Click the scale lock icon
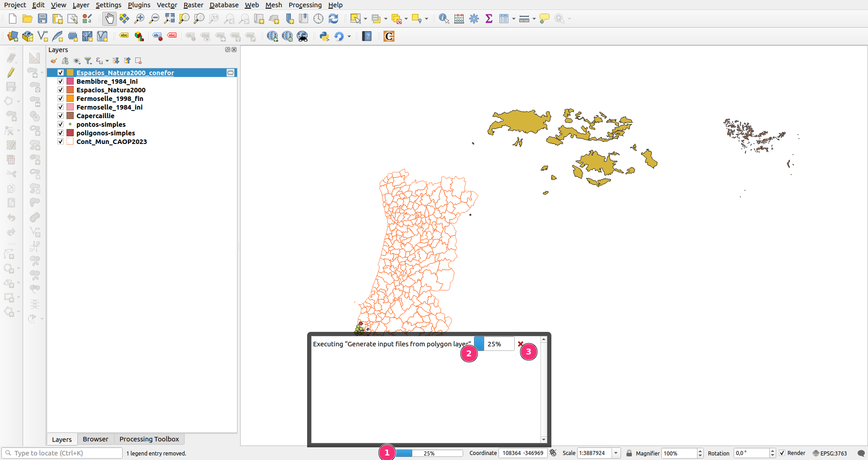The width and height of the screenshot is (868, 460). pyautogui.click(x=629, y=453)
